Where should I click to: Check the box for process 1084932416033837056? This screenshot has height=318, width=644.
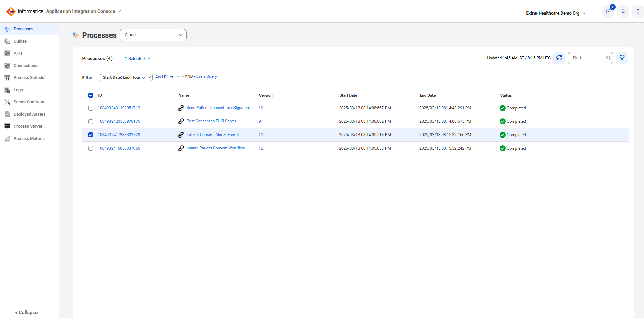[x=91, y=148]
